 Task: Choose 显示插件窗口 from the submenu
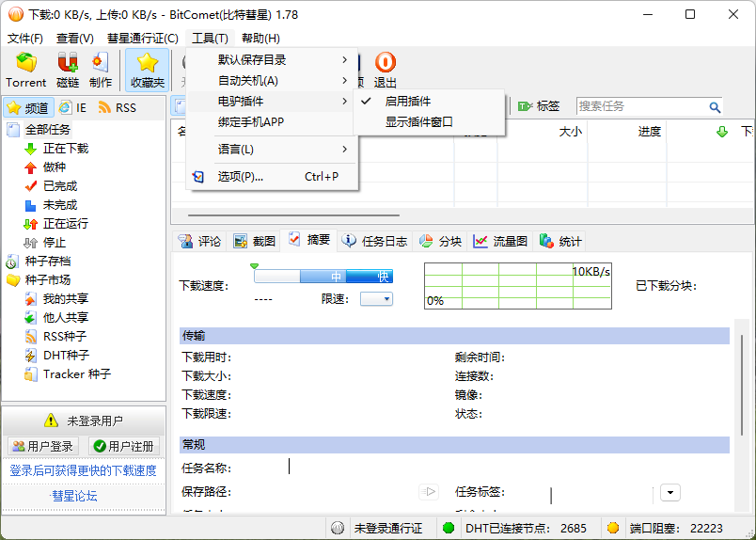tap(418, 121)
